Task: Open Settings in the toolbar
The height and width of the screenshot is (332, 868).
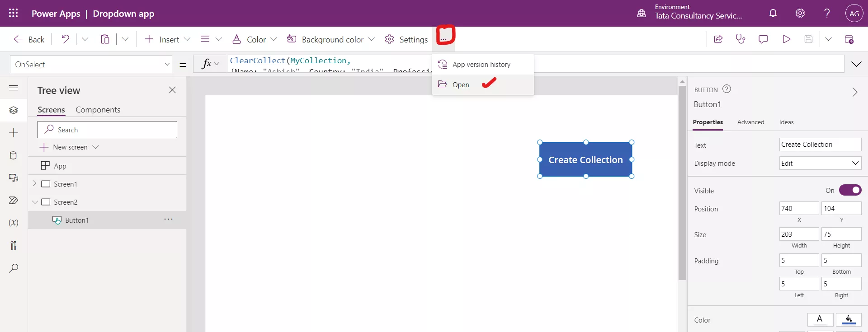Action: pos(406,39)
